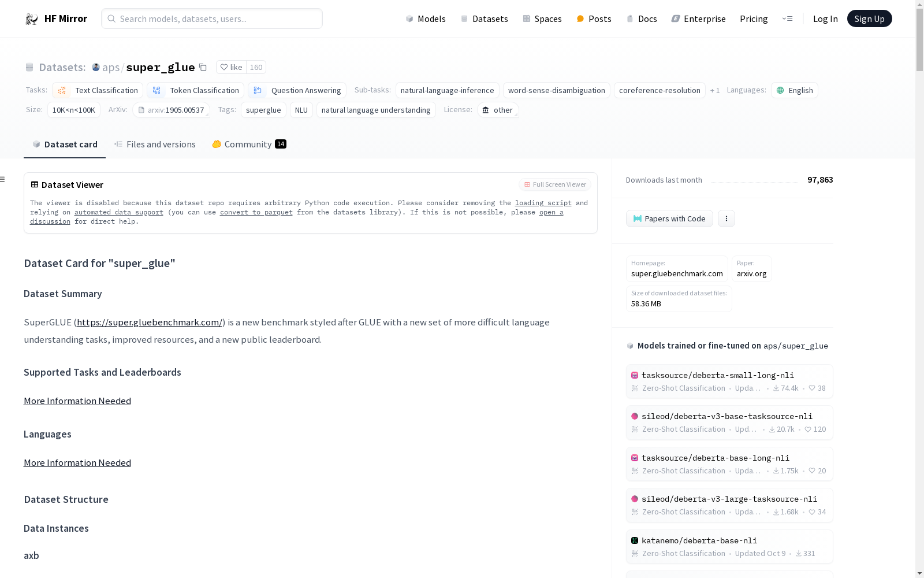Open Models in top navigation
The width and height of the screenshot is (924, 578).
[x=426, y=18]
